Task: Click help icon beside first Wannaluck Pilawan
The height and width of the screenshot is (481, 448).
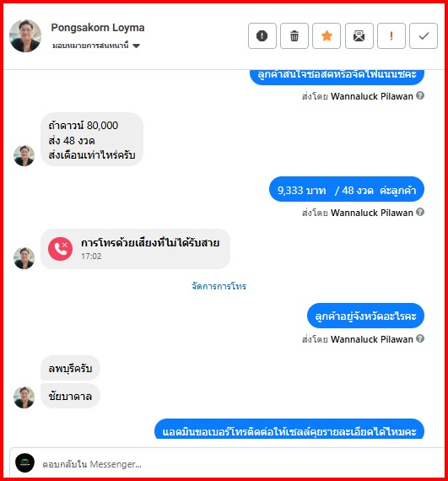Action: coord(420,95)
